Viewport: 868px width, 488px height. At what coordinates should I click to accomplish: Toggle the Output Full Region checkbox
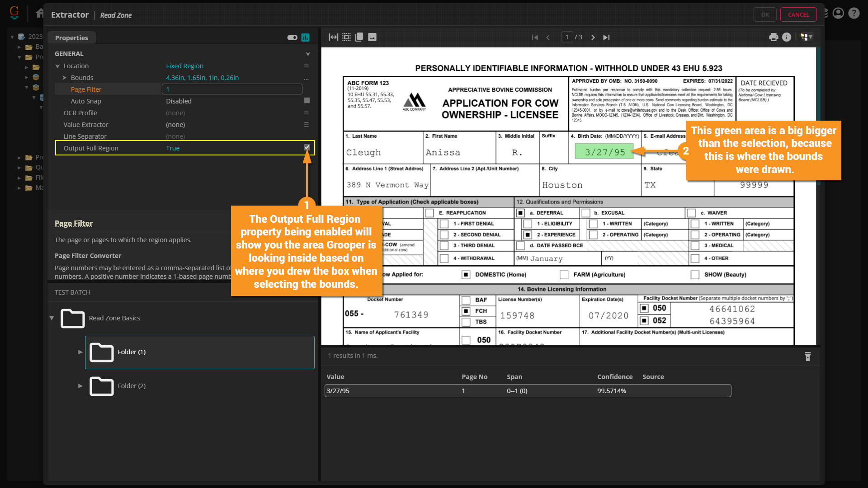coord(307,147)
